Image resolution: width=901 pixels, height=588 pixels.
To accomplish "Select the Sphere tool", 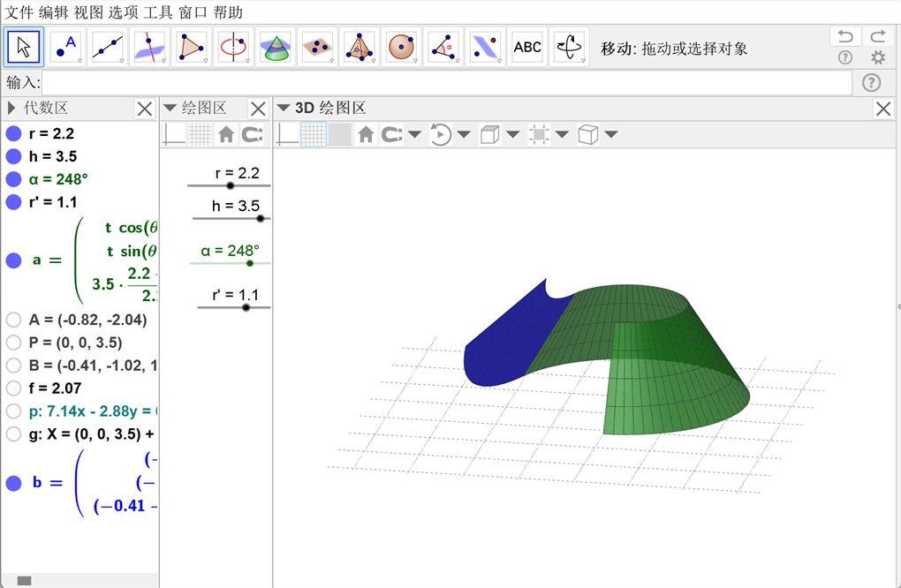I will [x=401, y=47].
